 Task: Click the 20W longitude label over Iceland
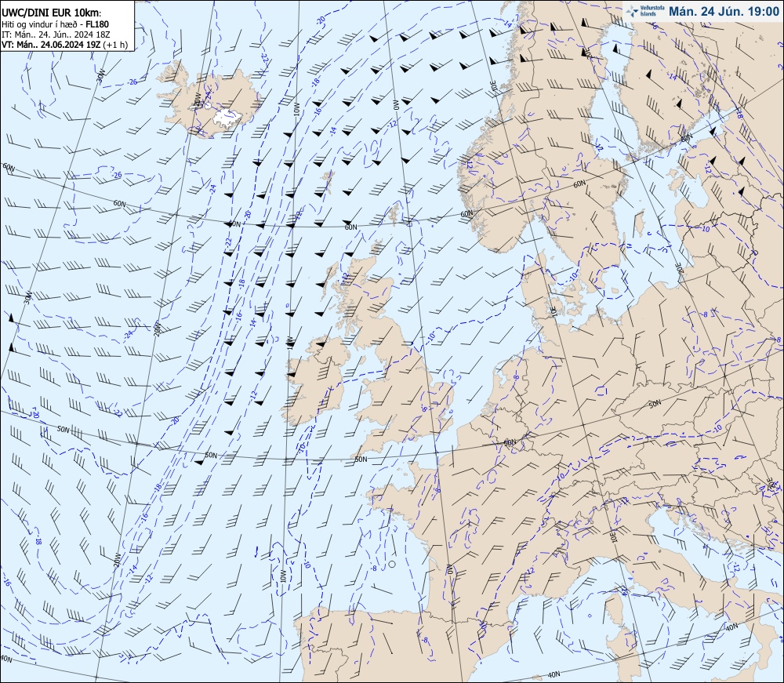[x=198, y=100]
